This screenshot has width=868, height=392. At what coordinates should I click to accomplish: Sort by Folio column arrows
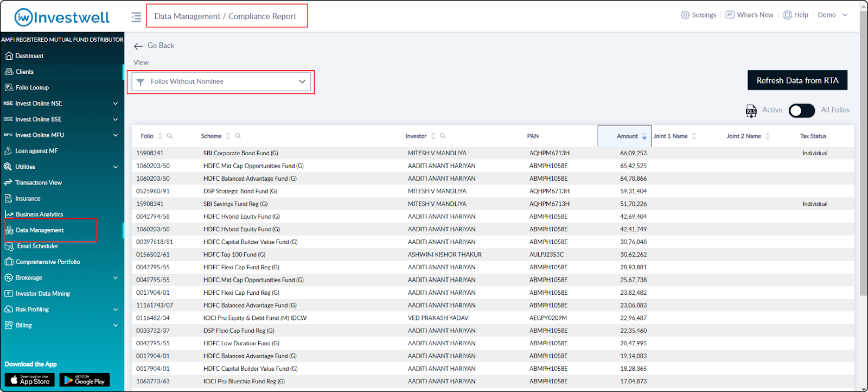click(160, 136)
